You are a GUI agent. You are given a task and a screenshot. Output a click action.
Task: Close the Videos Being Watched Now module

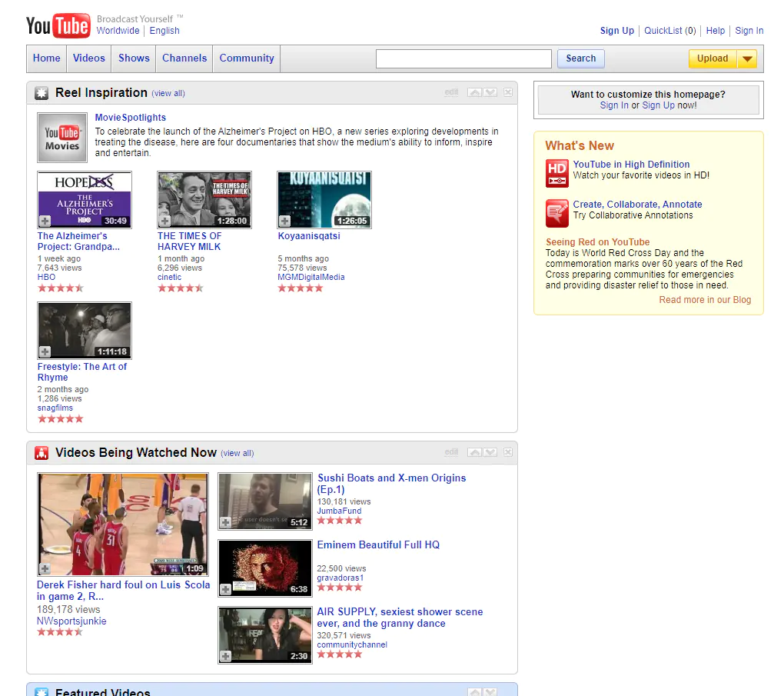click(508, 452)
